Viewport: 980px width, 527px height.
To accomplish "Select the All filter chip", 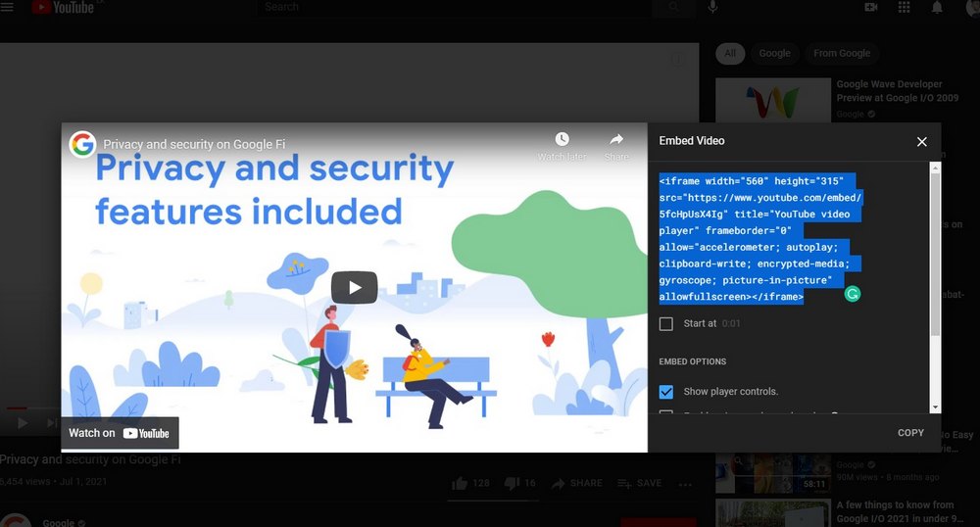I will (x=730, y=53).
